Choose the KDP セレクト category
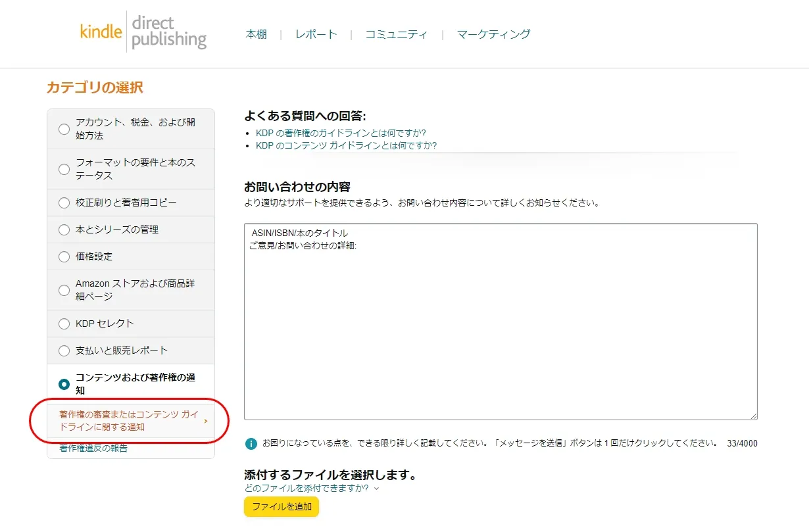Image resolution: width=809 pixels, height=532 pixels. click(64, 324)
